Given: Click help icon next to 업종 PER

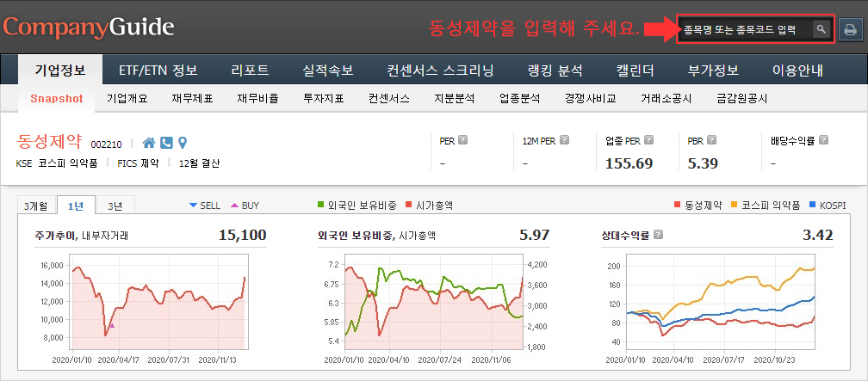Looking at the screenshot, I should pyautogui.click(x=648, y=140).
